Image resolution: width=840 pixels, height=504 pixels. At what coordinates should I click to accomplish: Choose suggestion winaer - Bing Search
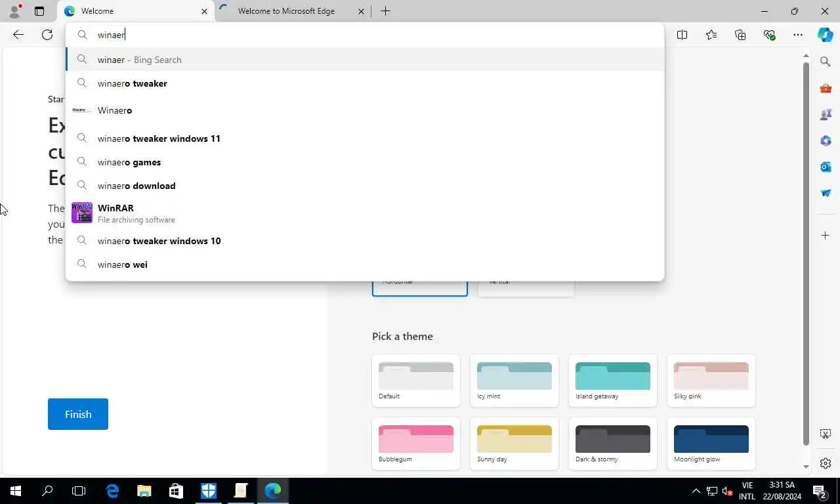(365, 60)
